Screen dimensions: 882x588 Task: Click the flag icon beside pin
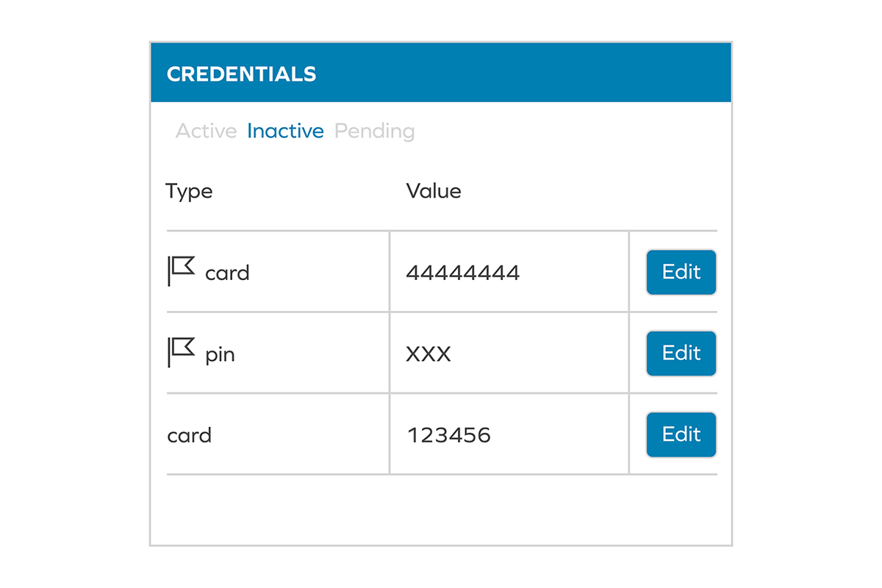(181, 352)
